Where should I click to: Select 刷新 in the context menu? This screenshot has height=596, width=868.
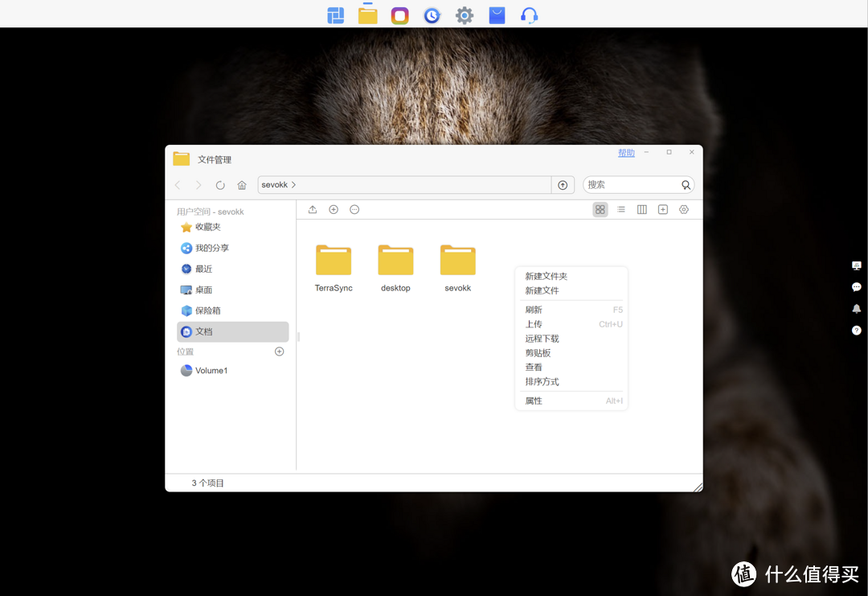pyautogui.click(x=533, y=310)
